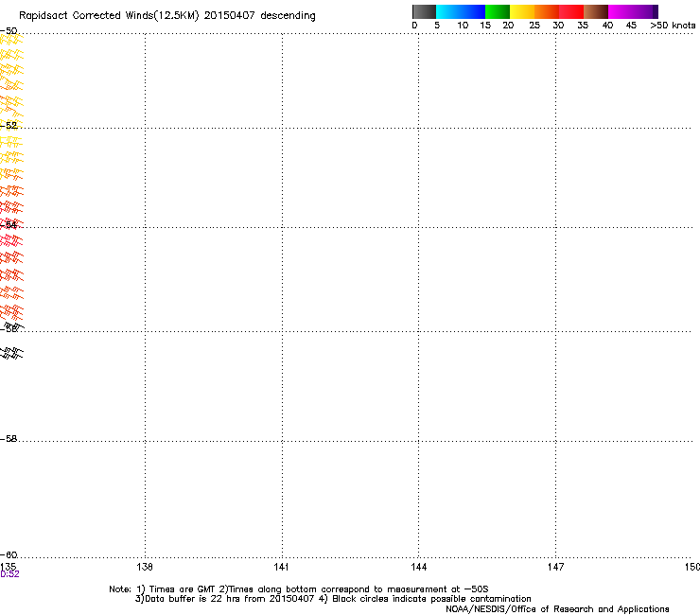
Task: Click the NOAA/NESDIS Office of Research credit
Action: pyautogui.click(x=557, y=609)
